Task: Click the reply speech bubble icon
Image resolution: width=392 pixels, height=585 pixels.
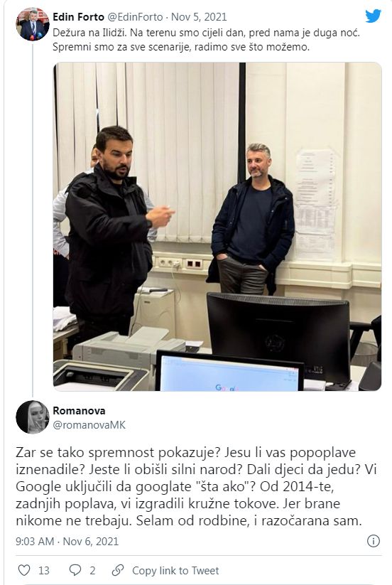Action: click(75, 569)
